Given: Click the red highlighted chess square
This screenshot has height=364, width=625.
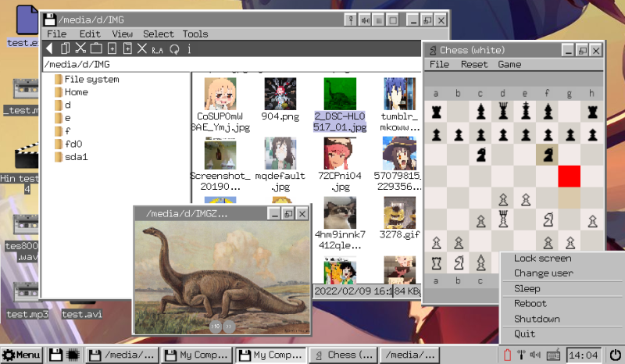Looking at the screenshot, I should [x=570, y=177].
